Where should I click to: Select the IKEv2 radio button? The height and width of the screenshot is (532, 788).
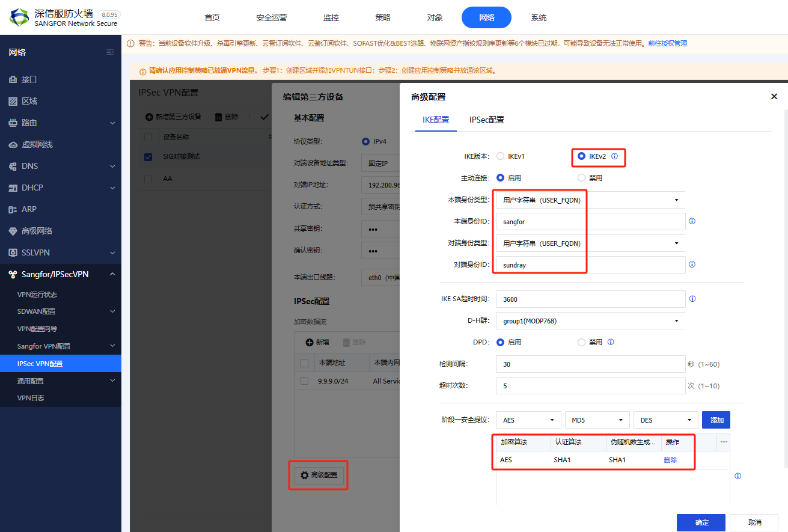(581, 156)
